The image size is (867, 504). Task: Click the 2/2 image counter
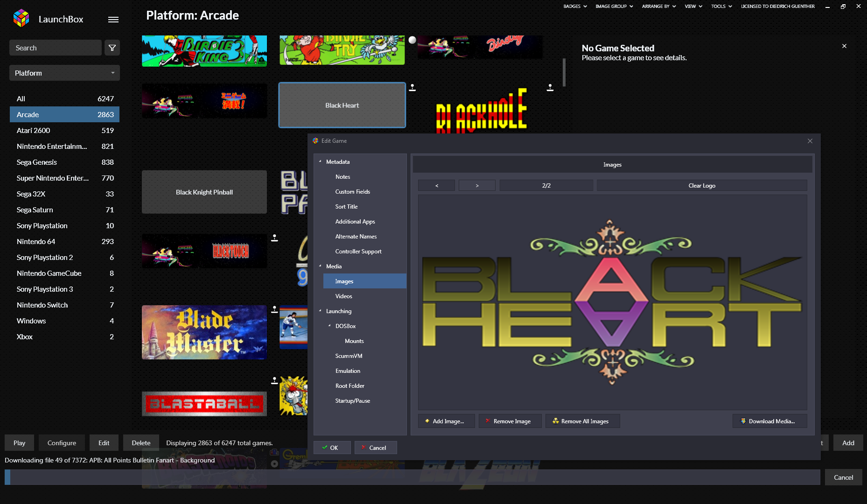(546, 185)
